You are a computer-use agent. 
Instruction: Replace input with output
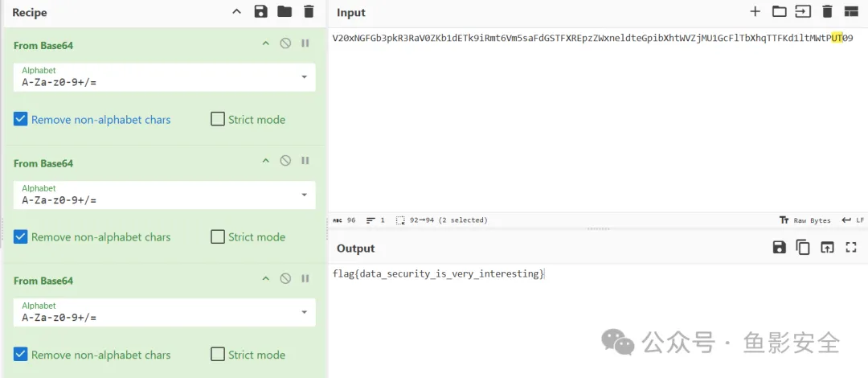(x=827, y=248)
